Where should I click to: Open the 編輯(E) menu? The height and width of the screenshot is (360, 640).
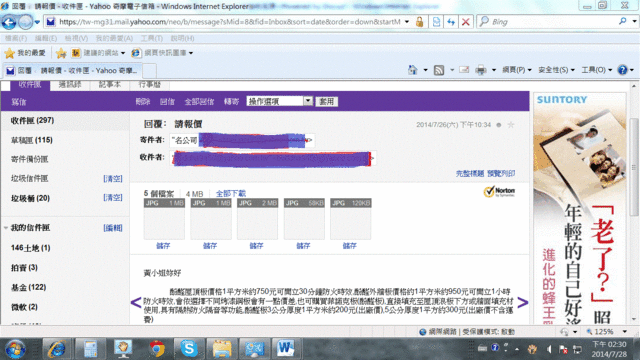tap(46, 38)
